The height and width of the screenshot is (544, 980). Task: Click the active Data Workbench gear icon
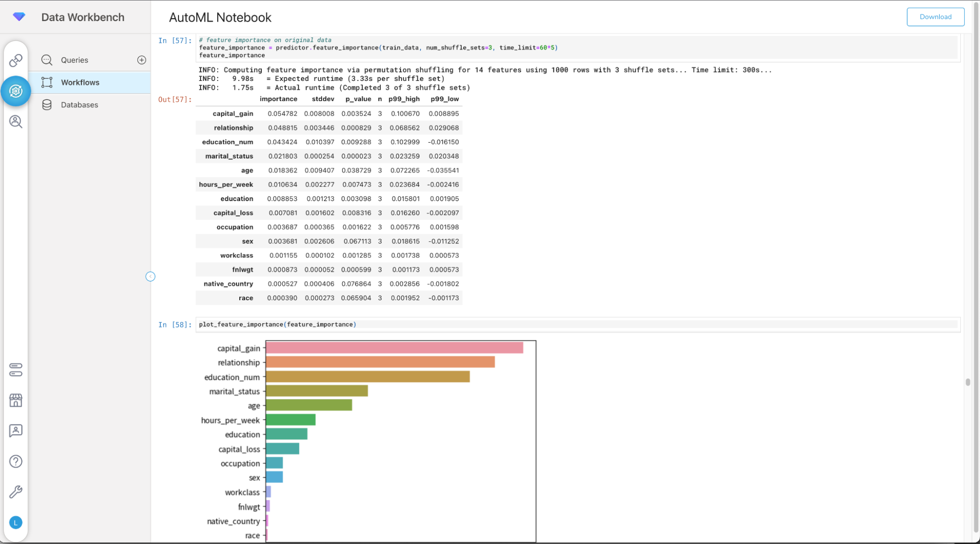click(16, 91)
